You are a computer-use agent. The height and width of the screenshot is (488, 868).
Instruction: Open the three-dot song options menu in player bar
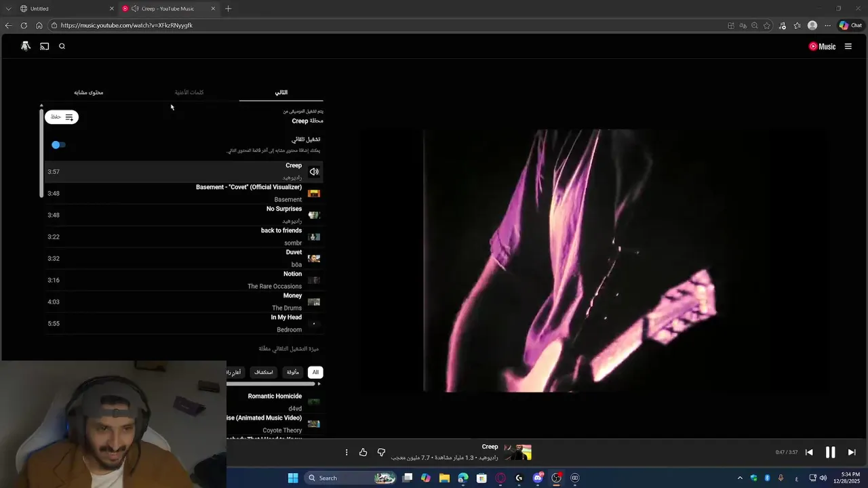pos(347,452)
